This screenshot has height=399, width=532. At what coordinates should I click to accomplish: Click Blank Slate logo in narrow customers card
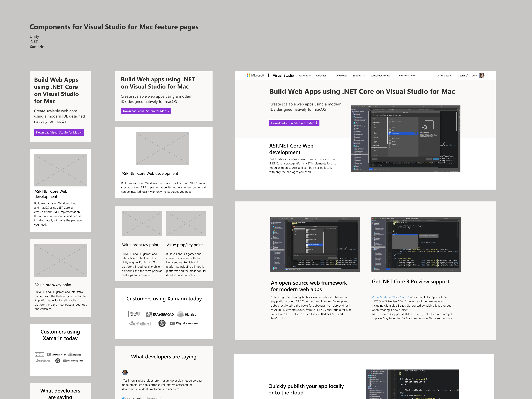[39, 355]
